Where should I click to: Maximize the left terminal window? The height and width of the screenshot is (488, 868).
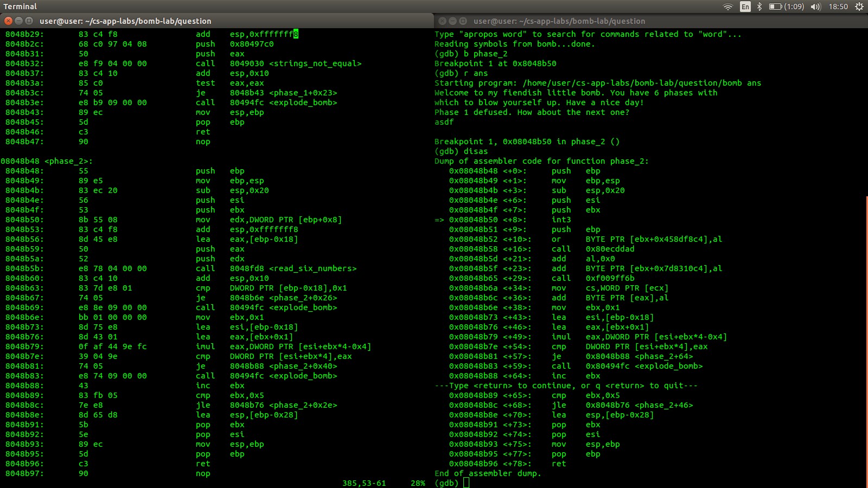[29, 21]
